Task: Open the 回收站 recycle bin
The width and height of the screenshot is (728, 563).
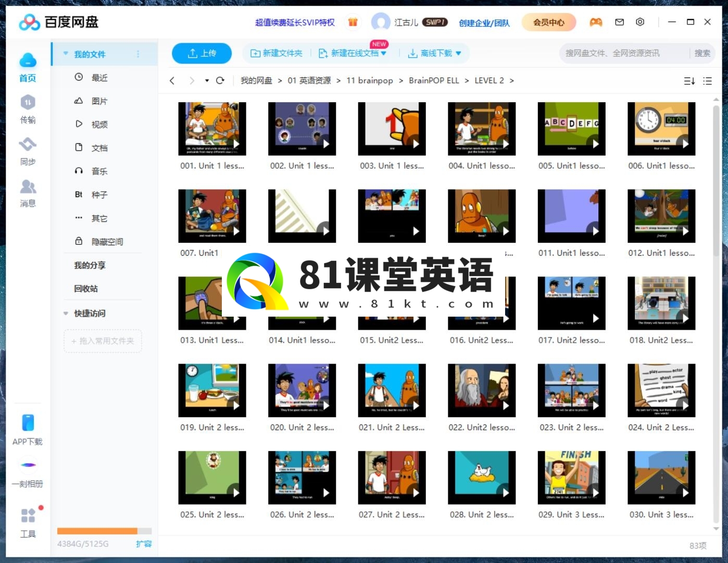Action: (x=86, y=289)
